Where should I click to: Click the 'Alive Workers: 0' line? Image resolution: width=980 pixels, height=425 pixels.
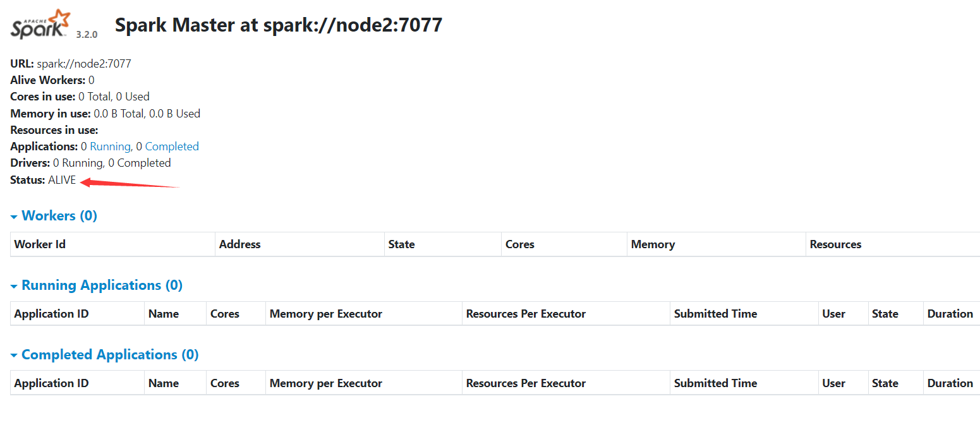[52, 80]
